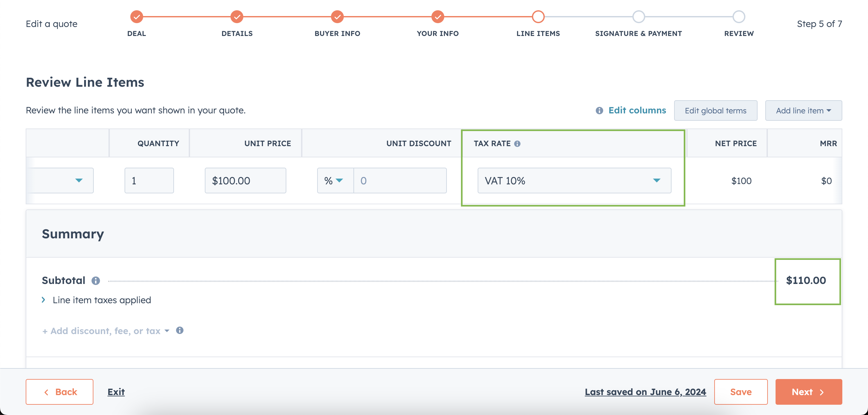Click the Tax Rate info icon
868x415 pixels.
[x=517, y=144]
